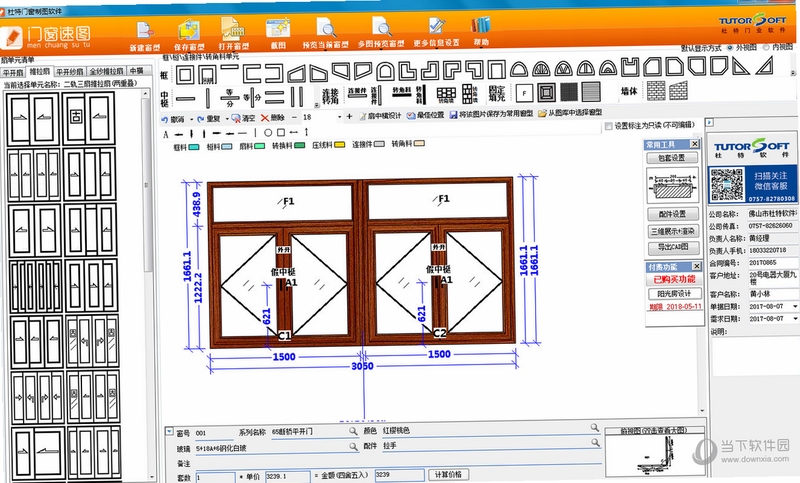This screenshot has height=483, width=800.
Task: Click the 配件设置 button
Action: point(672,214)
